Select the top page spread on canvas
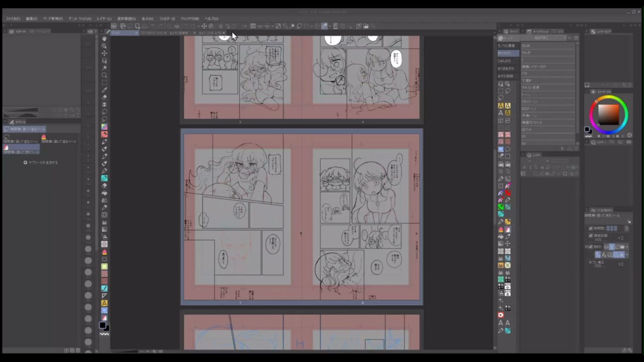 pos(302,79)
